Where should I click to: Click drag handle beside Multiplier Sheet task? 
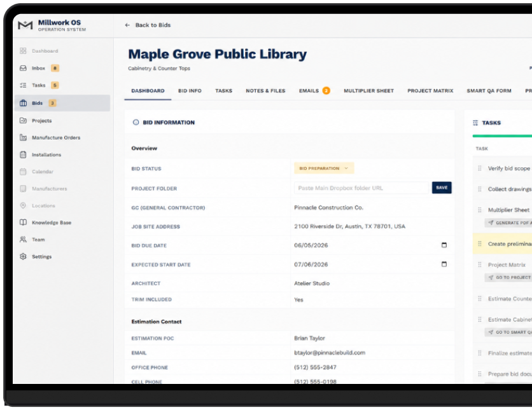coord(479,210)
